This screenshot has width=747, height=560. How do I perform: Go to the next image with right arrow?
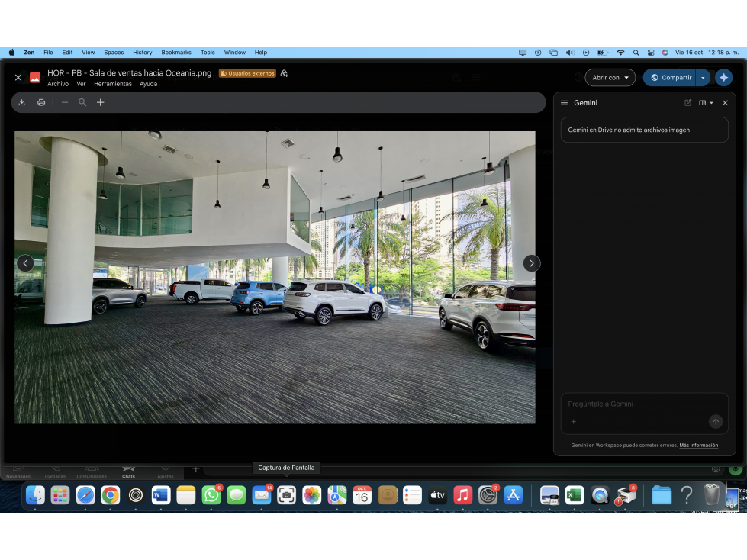tap(532, 263)
